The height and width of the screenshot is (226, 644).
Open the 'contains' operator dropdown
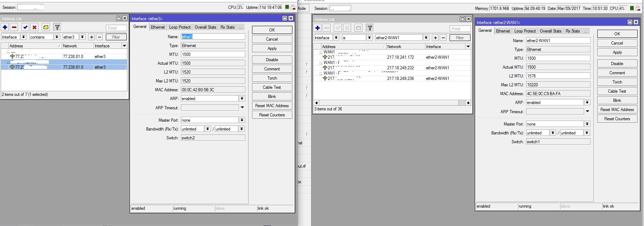[57, 37]
